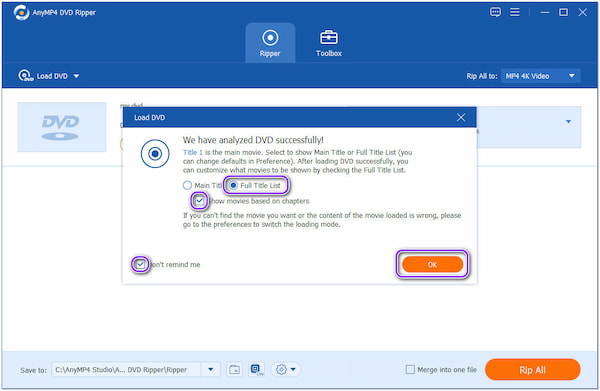This screenshot has width=600, height=391.
Task: Click the OK button in Load DVD dialog
Action: click(432, 264)
